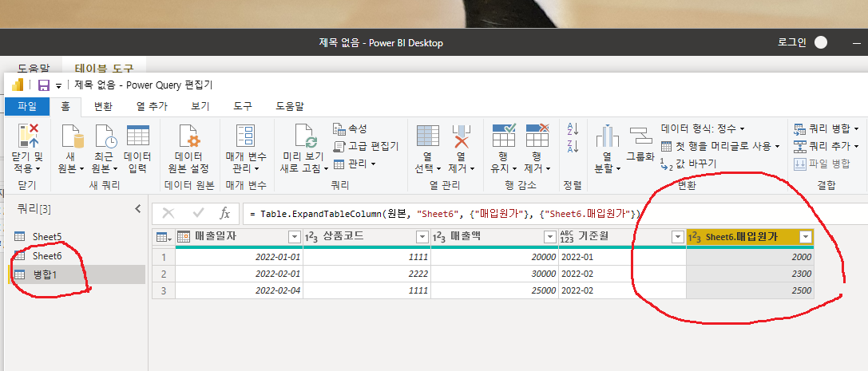Open the Quick Access Toolbar customize arrow
Image resolution: width=868 pixels, height=371 pixels.
tap(58, 85)
